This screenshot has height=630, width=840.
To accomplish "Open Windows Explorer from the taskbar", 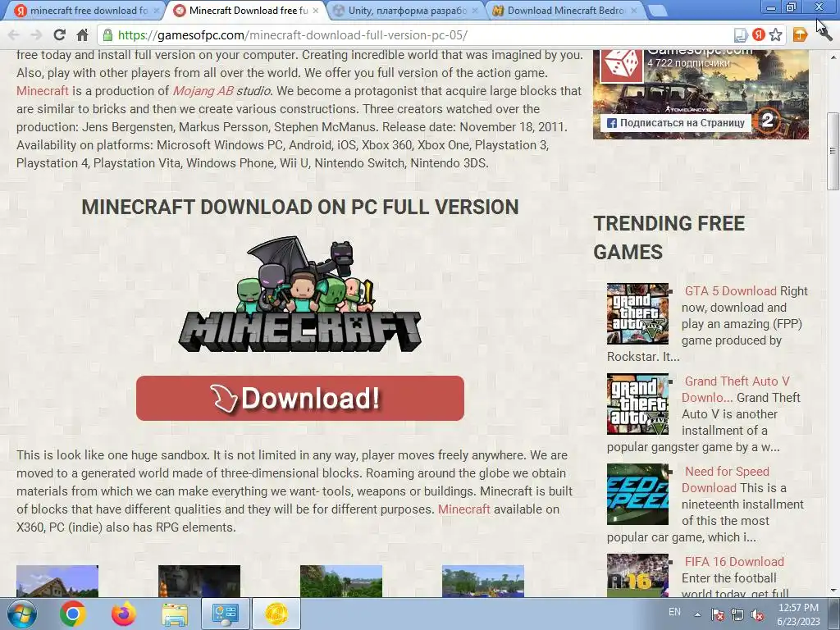I will 175,614.
